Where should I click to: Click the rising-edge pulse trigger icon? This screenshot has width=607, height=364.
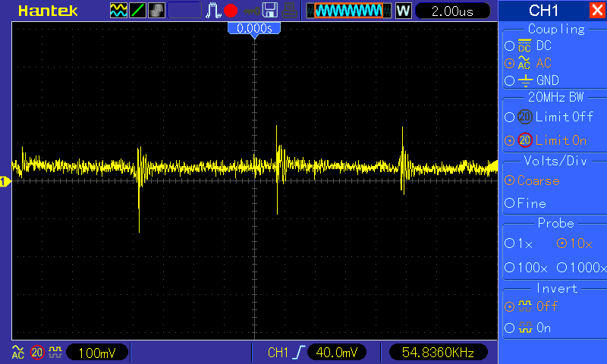[x=212, y=11]
